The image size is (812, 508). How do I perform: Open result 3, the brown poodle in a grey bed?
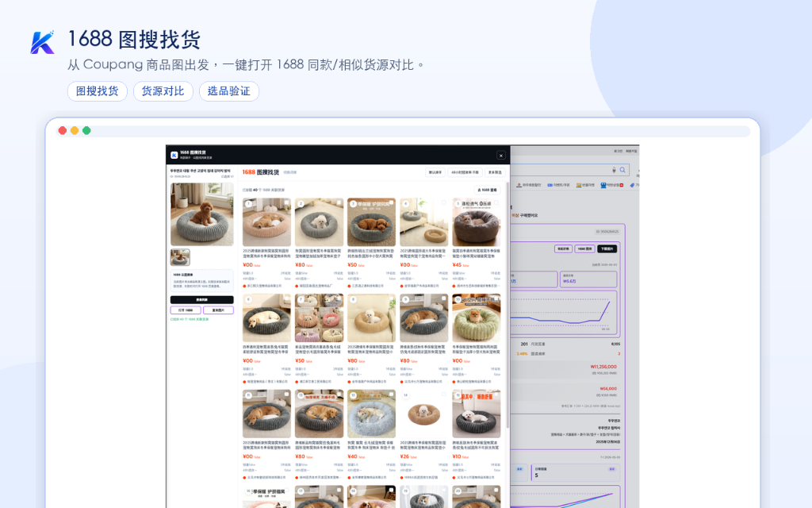coord(371,222)
